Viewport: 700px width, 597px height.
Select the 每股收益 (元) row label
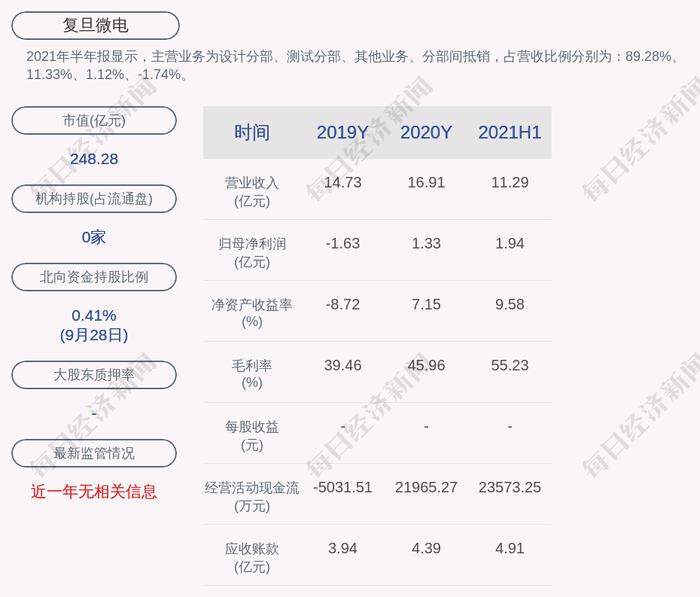pos(252,436)
